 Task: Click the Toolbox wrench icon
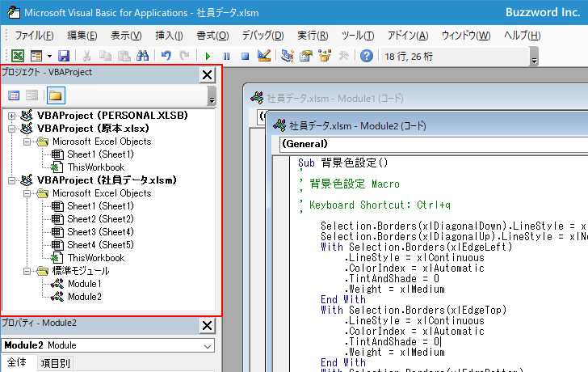[343, 56]
